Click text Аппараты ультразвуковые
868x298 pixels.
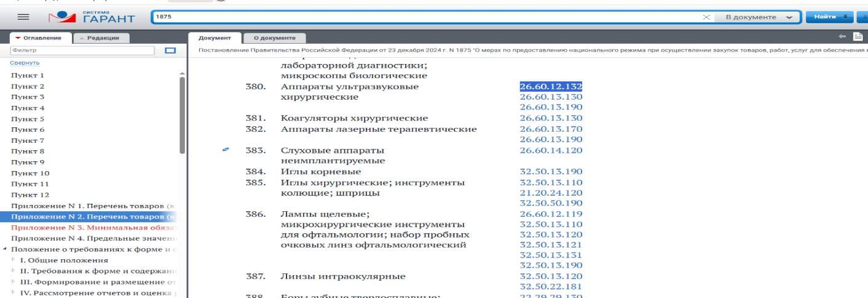point(350,87)
